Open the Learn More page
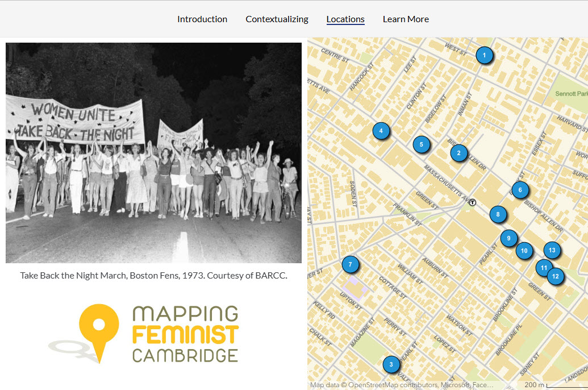This screenshot has width=588, height=390. (x=406, y=19)
